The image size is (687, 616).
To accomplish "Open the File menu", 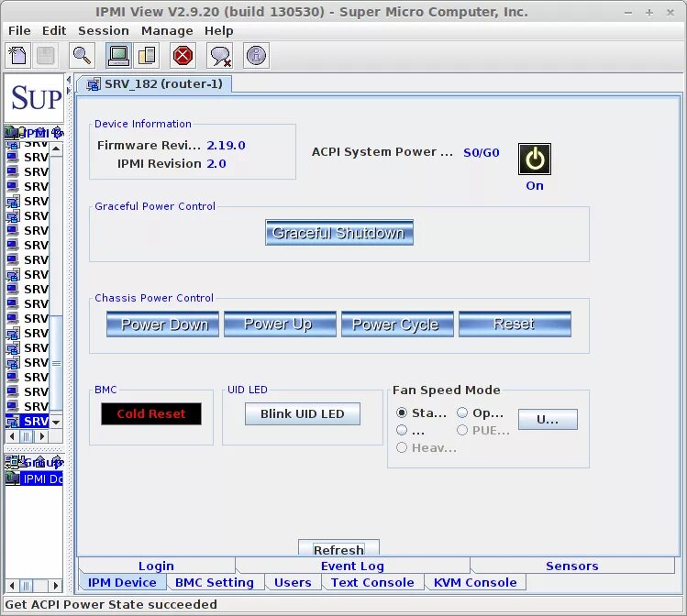I will click(x=19, y=30).
